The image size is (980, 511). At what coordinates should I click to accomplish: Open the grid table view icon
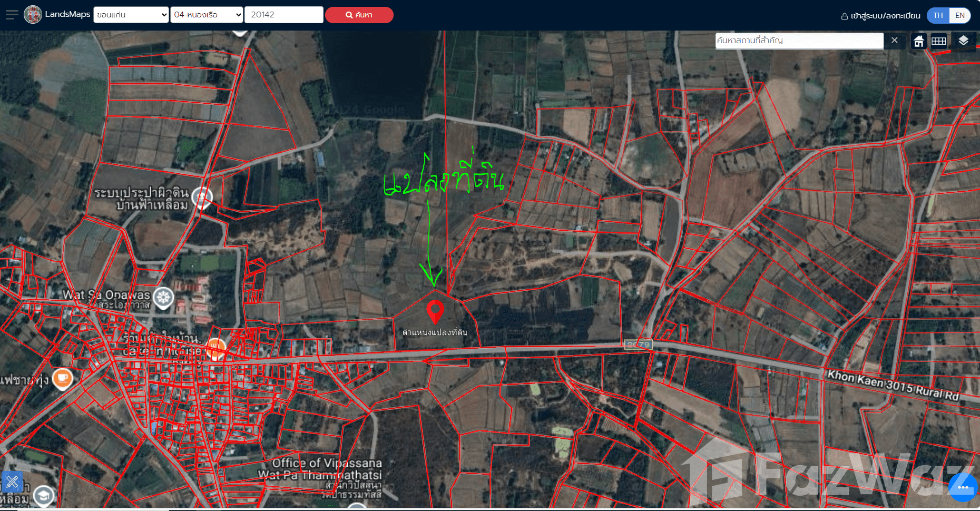point(938,41)
